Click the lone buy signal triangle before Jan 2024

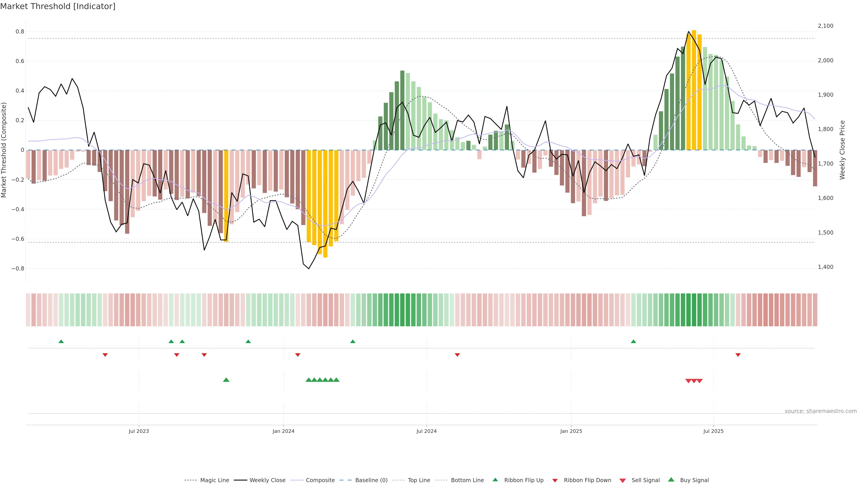[226, 380]
